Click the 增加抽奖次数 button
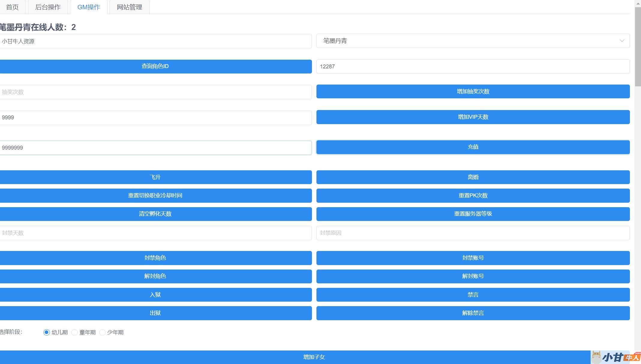Screen dimensions: 641x364 tap(473, 91)
